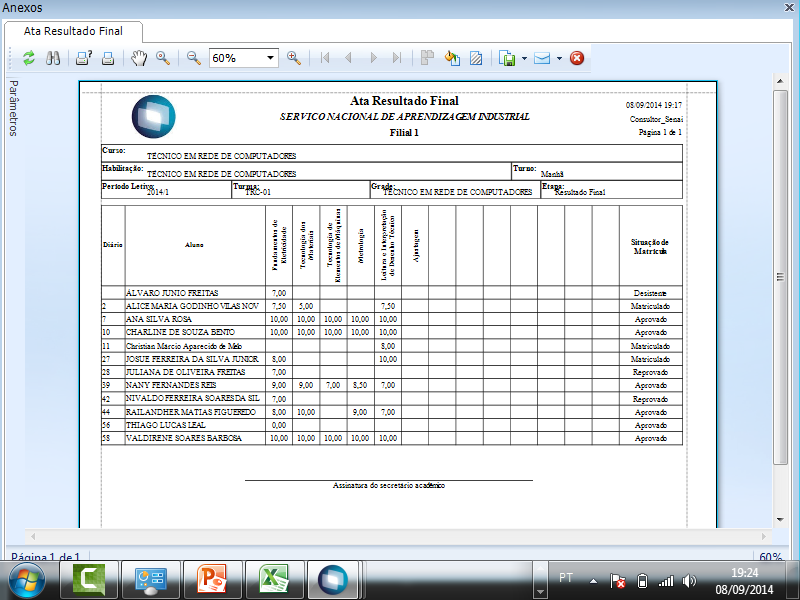The height and width of the screenshot is (600, 800).
Task: Click the export document save icon
Action: coord(507,58)
